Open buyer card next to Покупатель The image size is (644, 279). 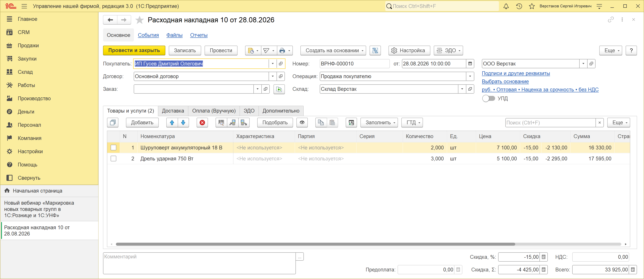click(x=281, y=64)
